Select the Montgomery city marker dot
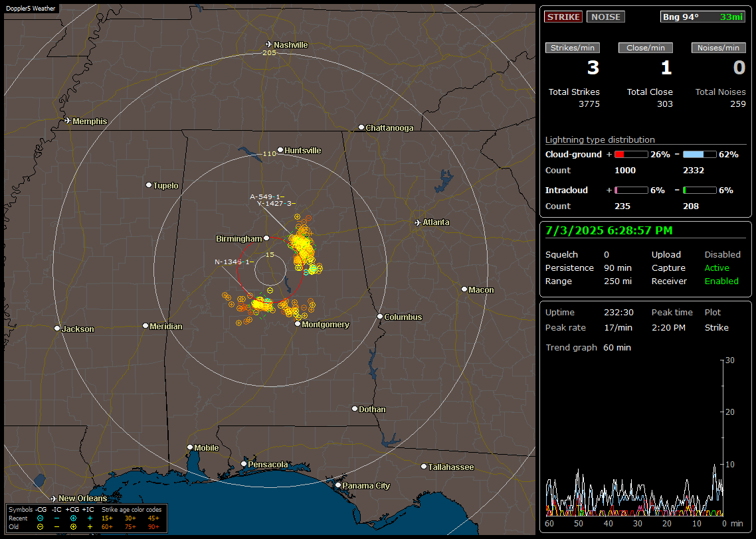 (x=298, y=324)
